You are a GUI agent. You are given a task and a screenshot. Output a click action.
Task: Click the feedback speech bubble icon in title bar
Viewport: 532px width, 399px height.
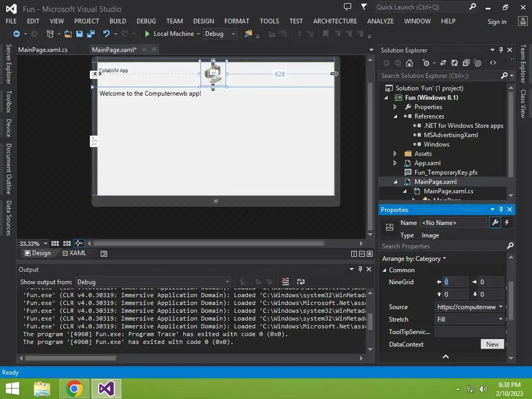(x=348, y=7)
